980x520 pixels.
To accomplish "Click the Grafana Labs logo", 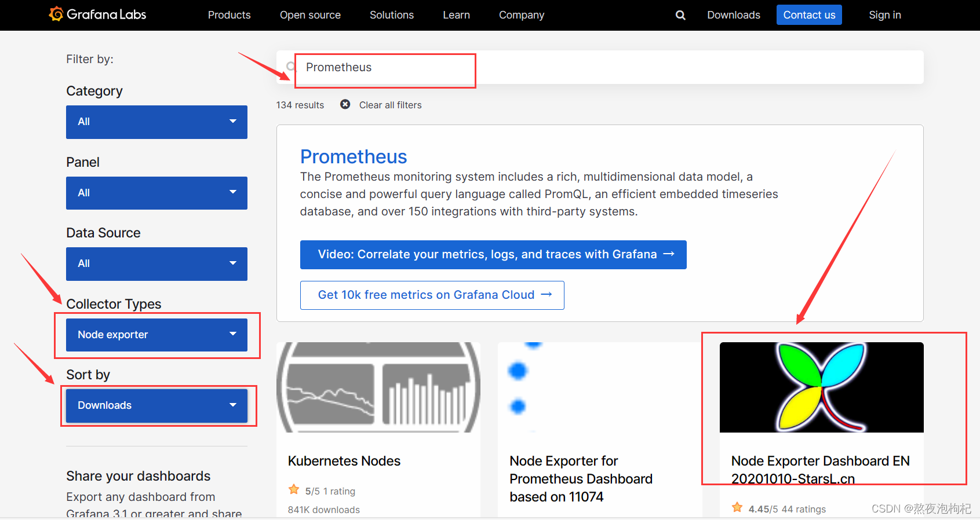I will (x=97, y=14).
